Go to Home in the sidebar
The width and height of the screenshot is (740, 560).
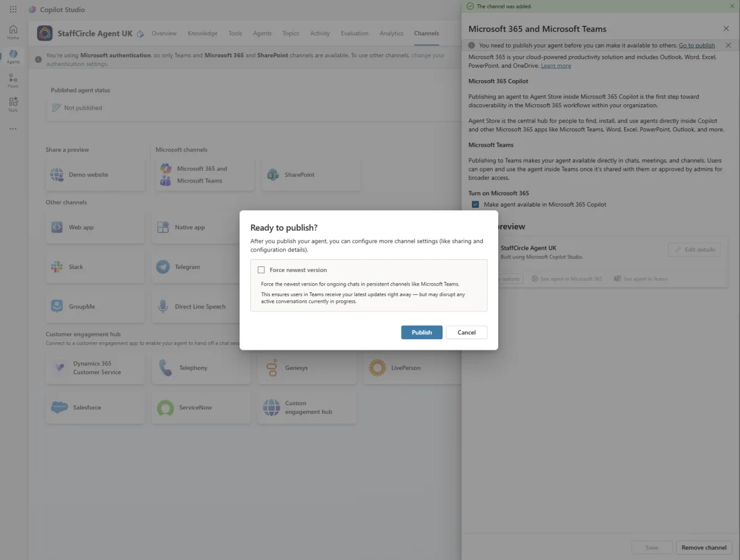point(13,32)
